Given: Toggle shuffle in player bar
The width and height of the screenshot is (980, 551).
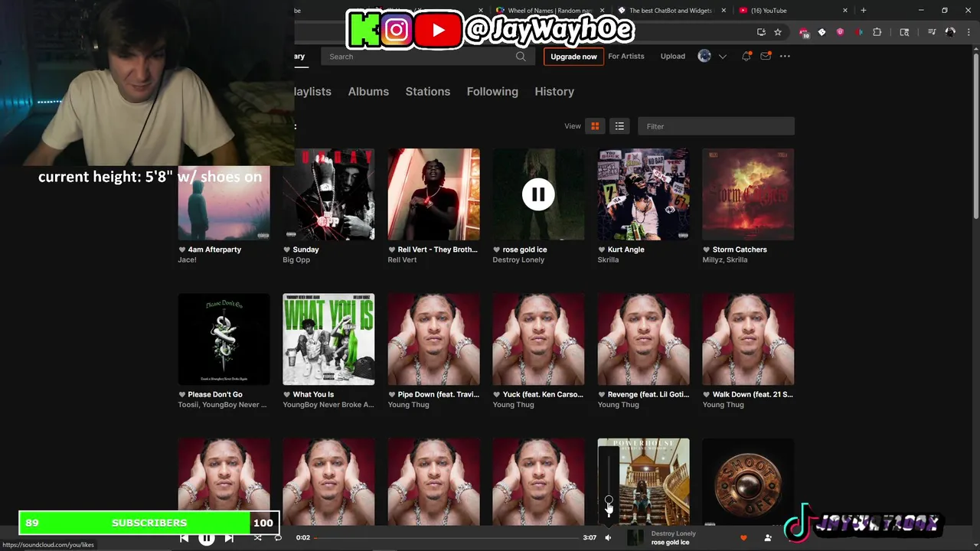Looking at the screenshot, I should (x=257, y=538).
